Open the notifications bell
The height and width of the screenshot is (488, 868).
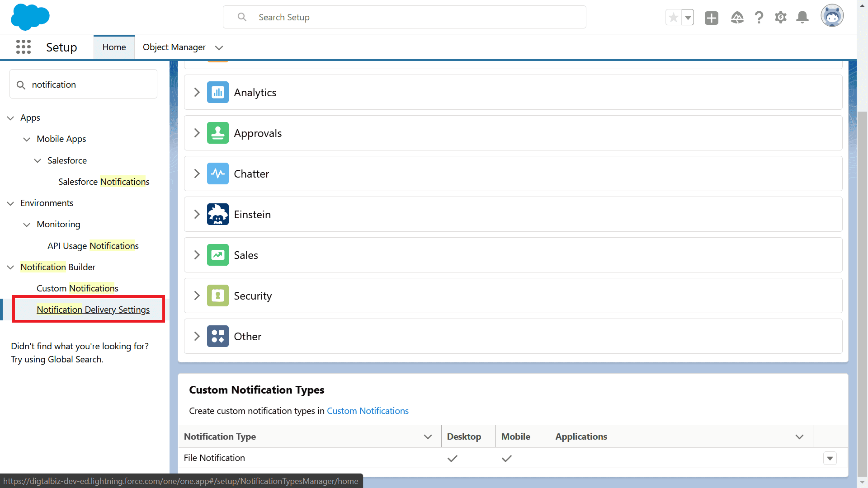click(802, 18)
